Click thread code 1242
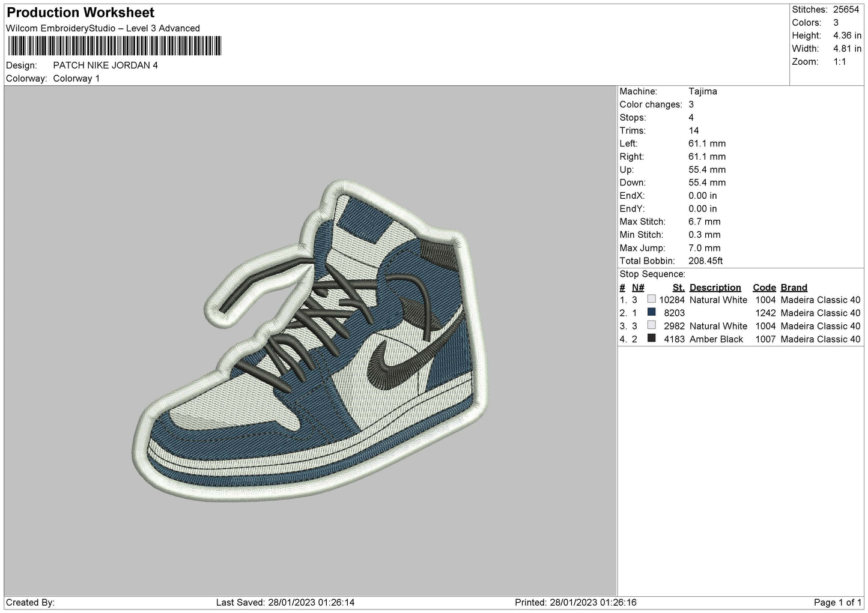868x613 pixels. tap(766, 313)
